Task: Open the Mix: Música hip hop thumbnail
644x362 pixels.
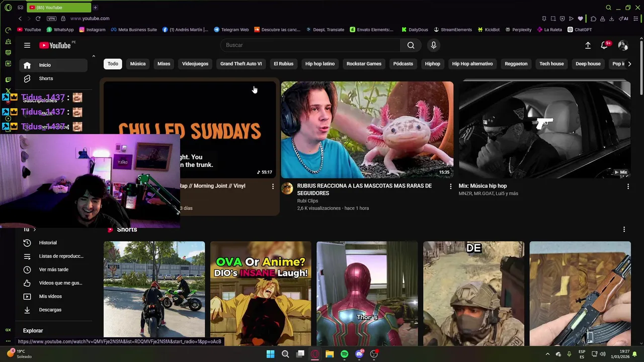Action: [544, 130]
